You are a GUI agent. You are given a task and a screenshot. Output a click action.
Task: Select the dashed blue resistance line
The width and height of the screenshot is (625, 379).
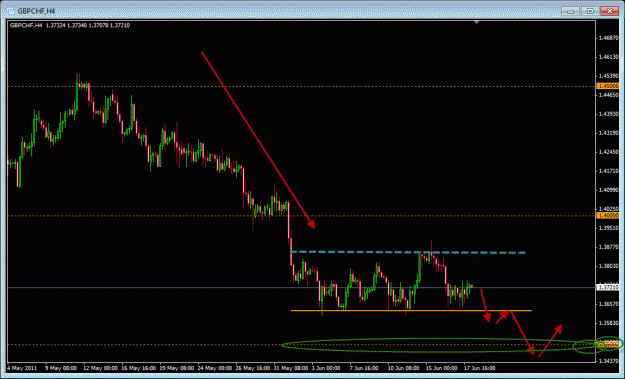pyautogui.click(x=408, y=252)
